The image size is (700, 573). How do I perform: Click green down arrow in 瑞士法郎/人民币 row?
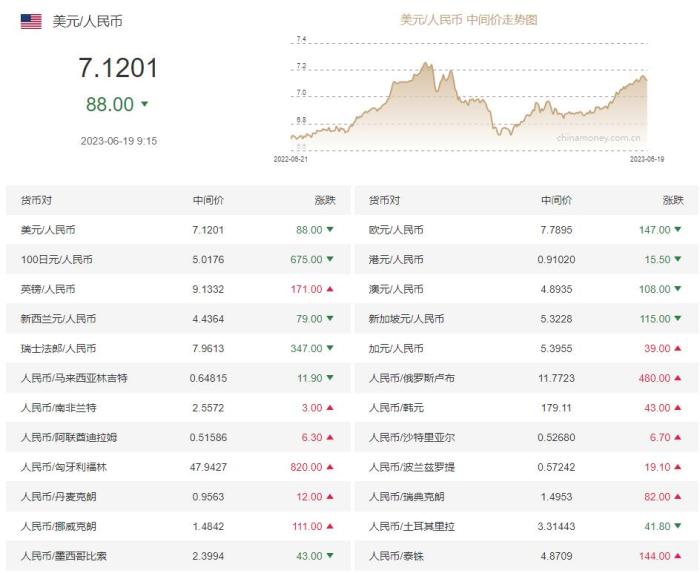[x=330, y=348]
